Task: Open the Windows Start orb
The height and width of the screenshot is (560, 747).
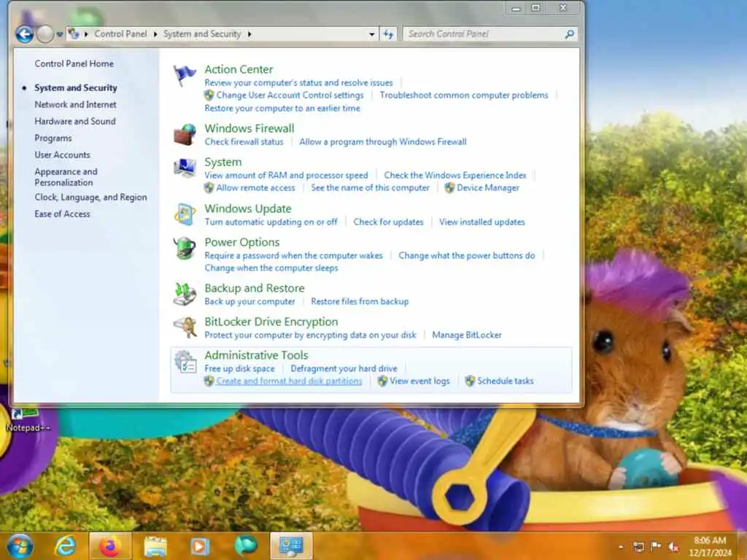Action: 20,545
